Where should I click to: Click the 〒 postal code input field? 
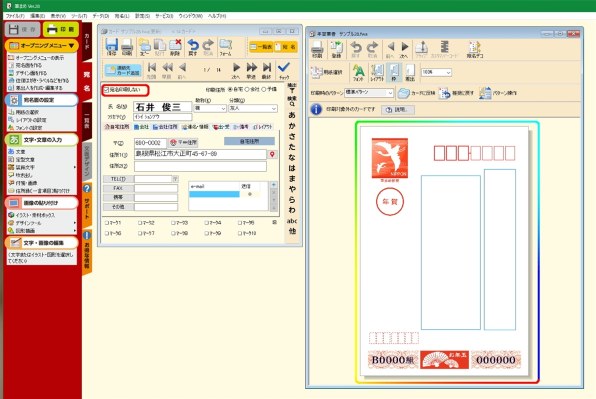coord(150,143)
